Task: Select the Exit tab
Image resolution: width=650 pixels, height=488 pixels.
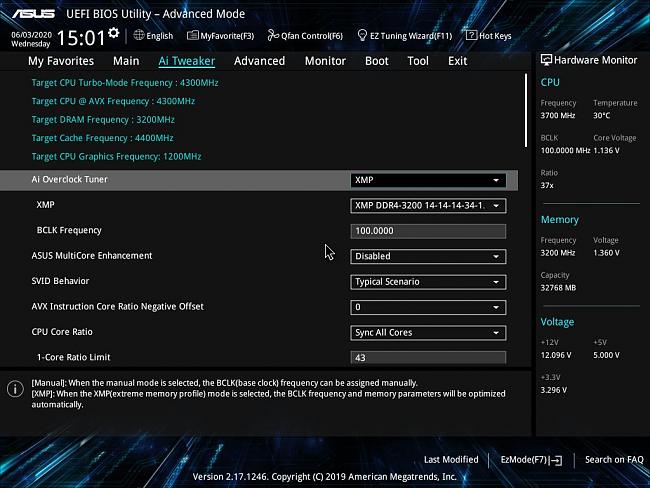Action: [x=457, y=61]
